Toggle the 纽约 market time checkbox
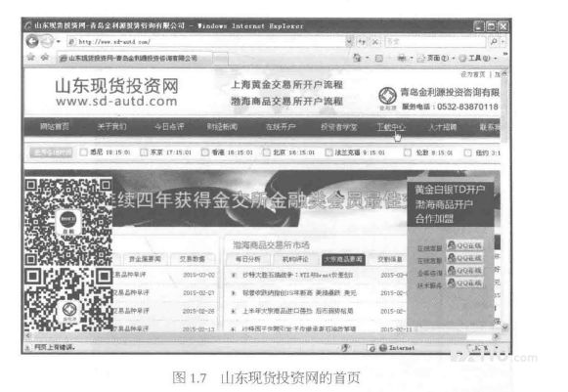 coord(468,152)
